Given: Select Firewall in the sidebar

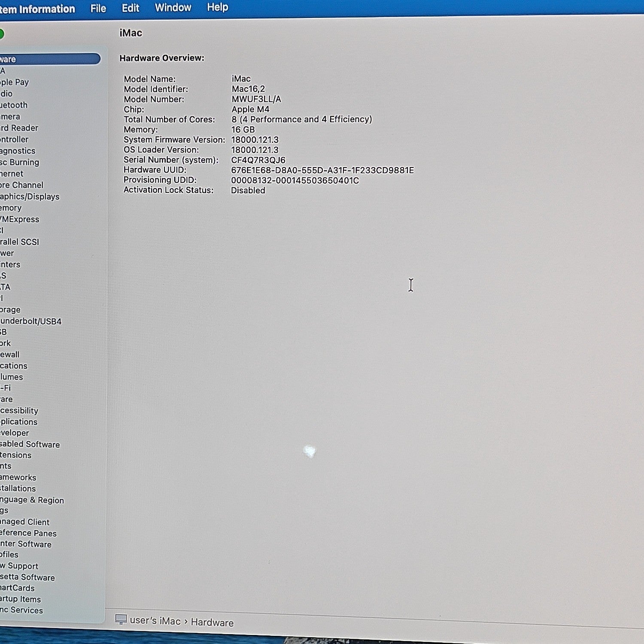Looking at the screenshot, I should 9,355.
